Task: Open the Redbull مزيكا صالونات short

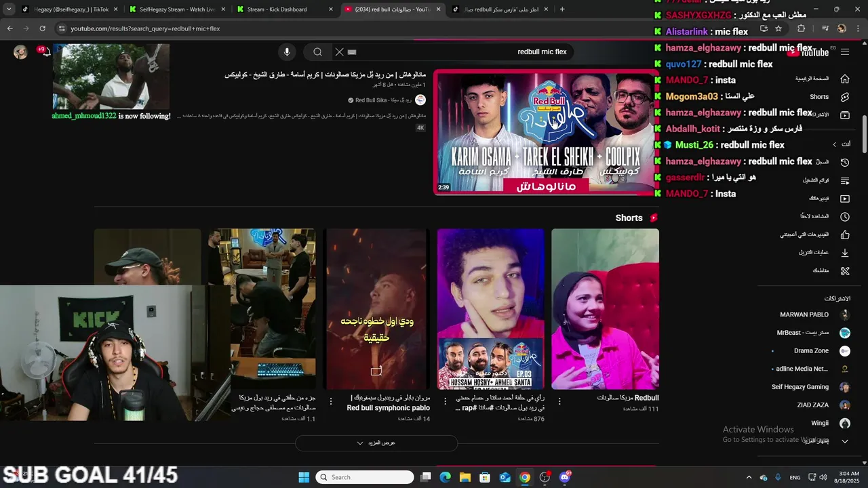Action: click(605, 309)
